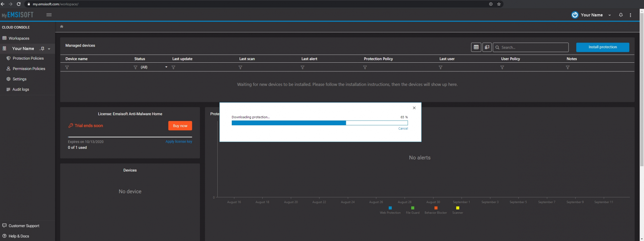Open Last scan filter icon
644x241 pixels.
(x=240, y=67)
